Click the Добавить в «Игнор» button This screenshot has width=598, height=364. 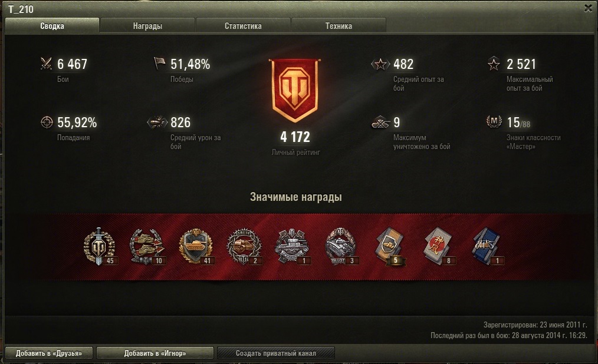pyautogui.click(x=155, y=353)
